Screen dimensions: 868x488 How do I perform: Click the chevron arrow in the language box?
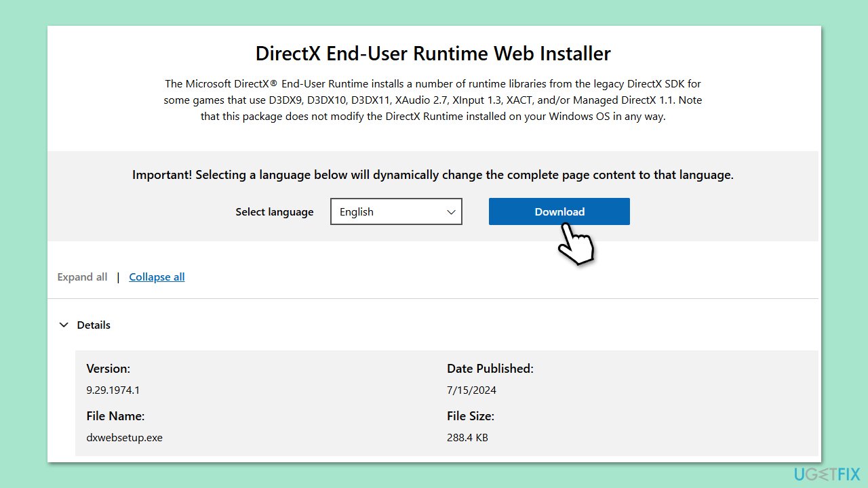point(451,211)
